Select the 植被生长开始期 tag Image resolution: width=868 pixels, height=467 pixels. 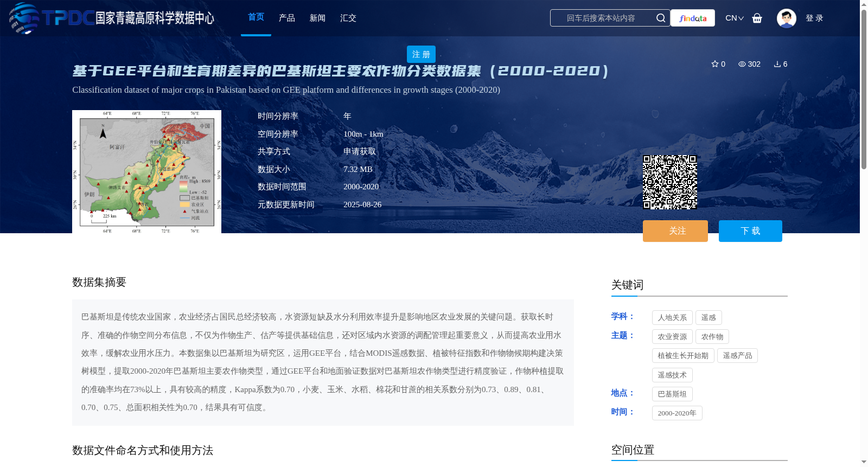(x=683, y=356)
